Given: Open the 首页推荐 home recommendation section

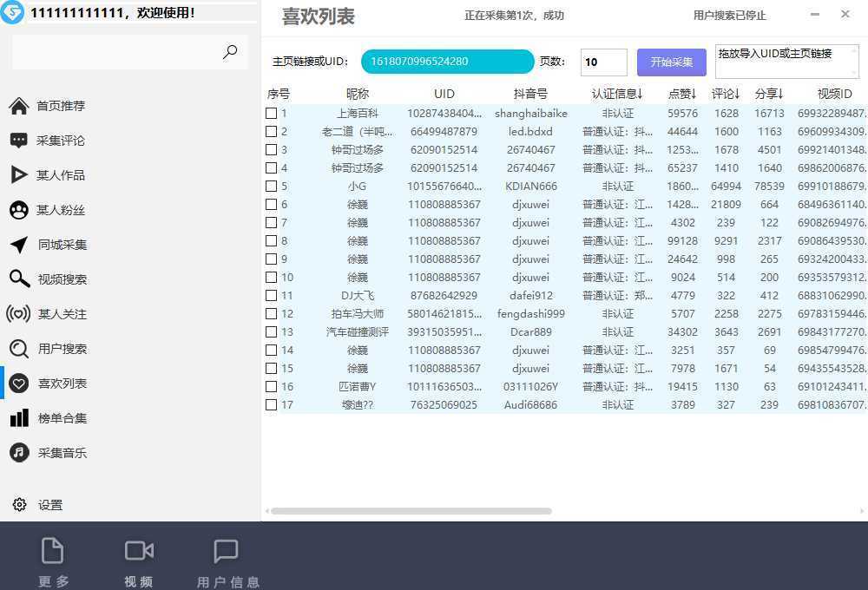Looking at the screenshot, I should [x=64, y=106].
